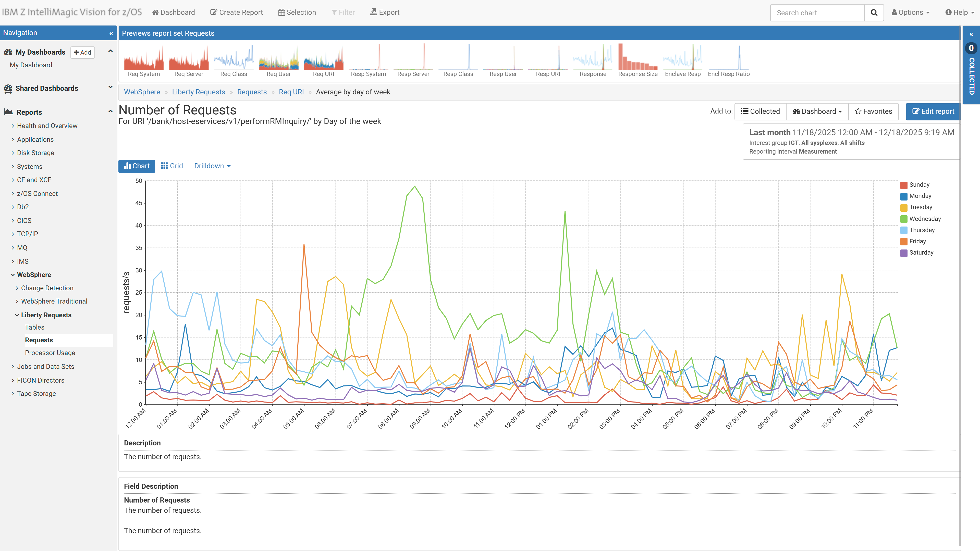This screenshot has width=980, height=551.
Task: Open the Options menu
Action: [910, 12]
